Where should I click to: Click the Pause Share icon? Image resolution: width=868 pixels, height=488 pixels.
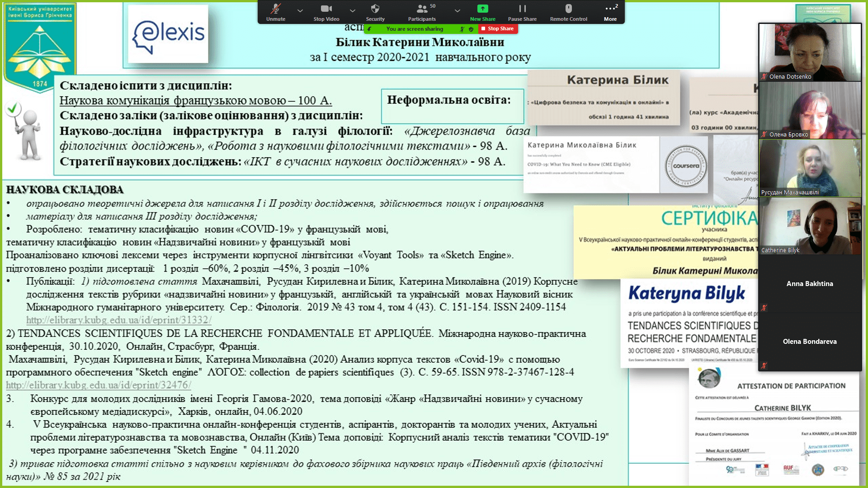(x=522, y=9)
